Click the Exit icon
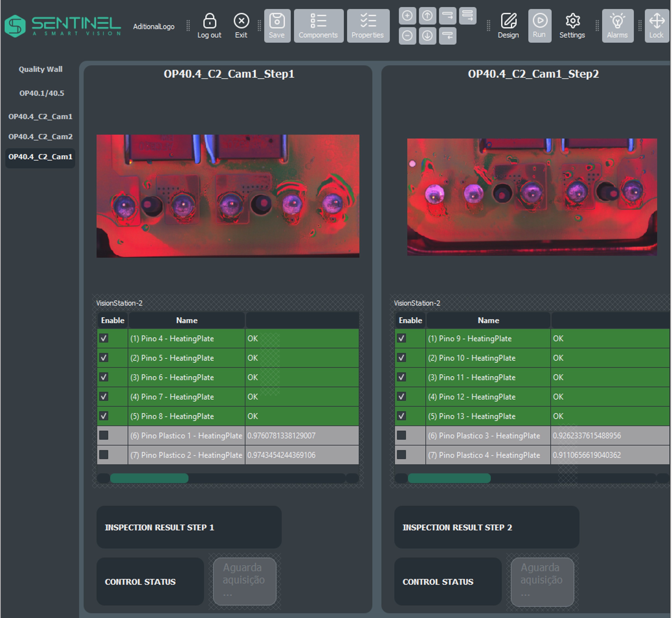The height and width of the screenshot is (618, 672). (241, 21)
